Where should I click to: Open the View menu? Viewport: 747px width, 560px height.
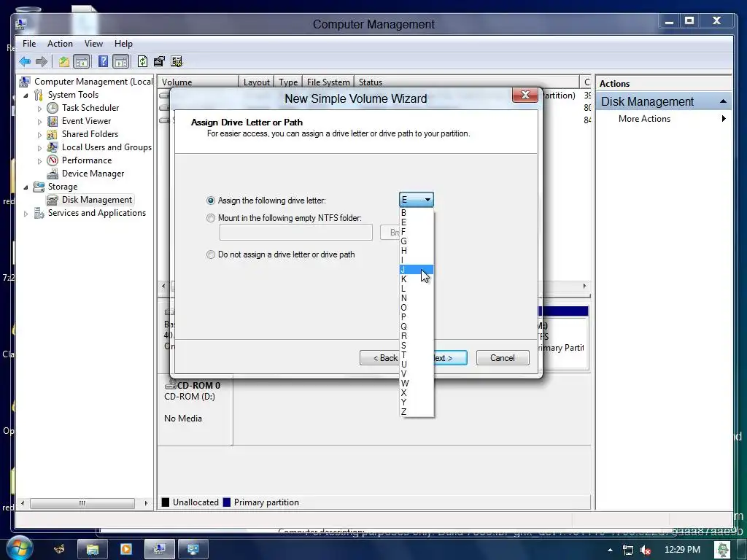(x=94, y=43)
